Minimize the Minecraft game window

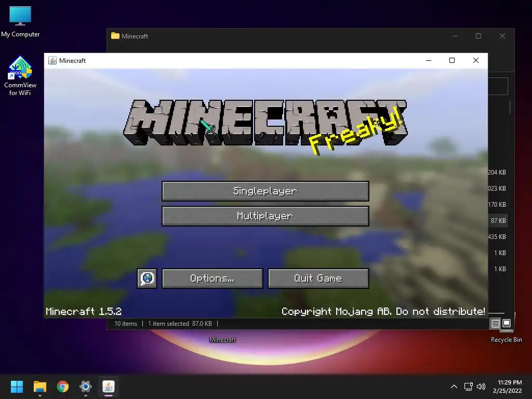point(429,60)
